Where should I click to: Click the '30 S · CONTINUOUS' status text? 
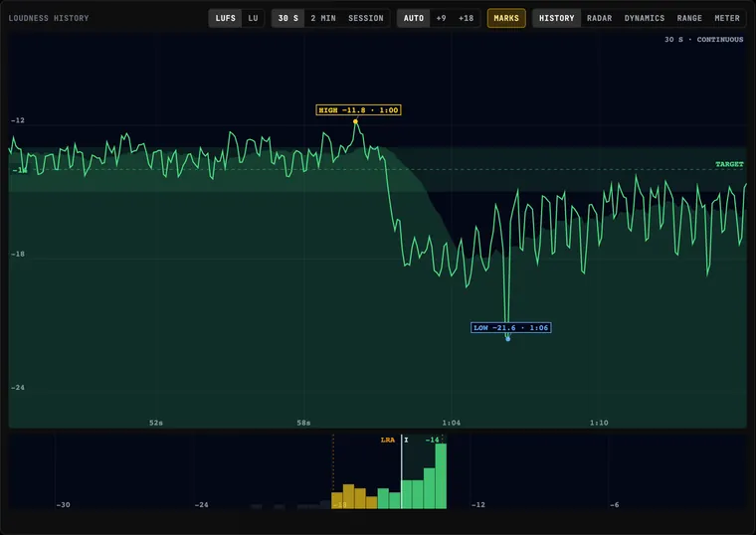tap(704, 40)
